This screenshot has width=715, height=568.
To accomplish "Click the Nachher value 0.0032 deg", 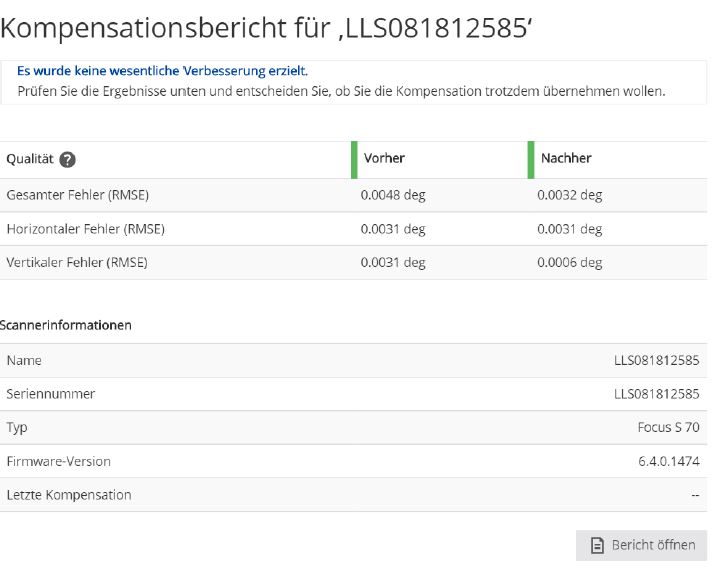I will 569,195.
